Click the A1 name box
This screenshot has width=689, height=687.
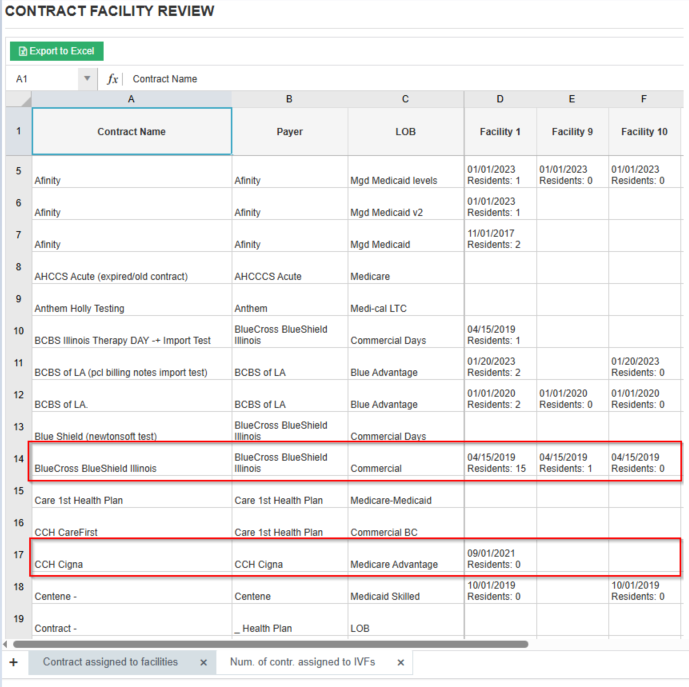pyautogui.click(x=43, y=79)
